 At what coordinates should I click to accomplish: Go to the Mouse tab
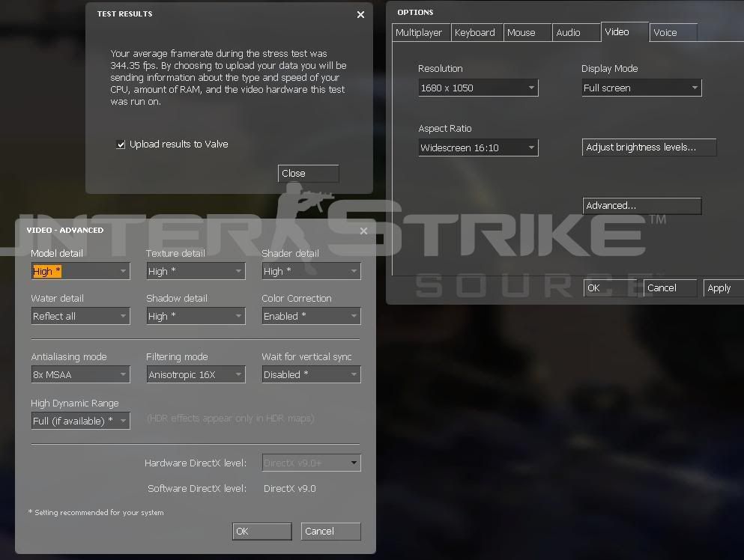click(x=527, y=33)
